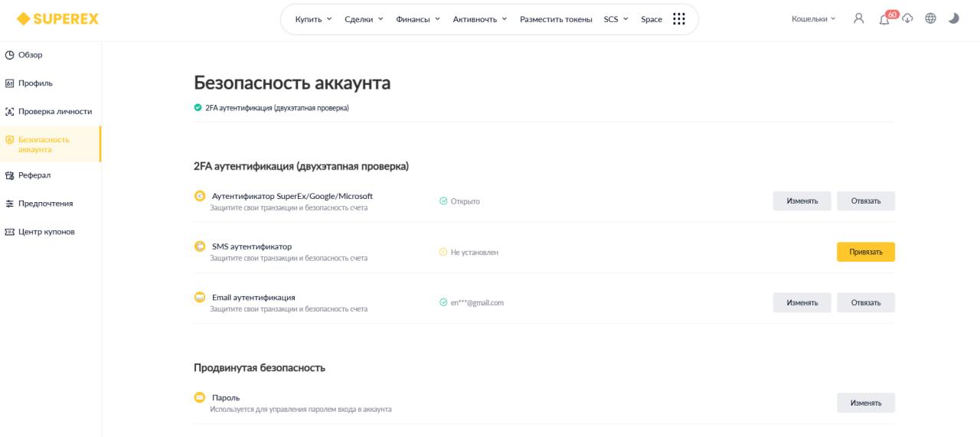Expand the Купить dropdown menu
The image size is (980, 437).
point(313,19)
